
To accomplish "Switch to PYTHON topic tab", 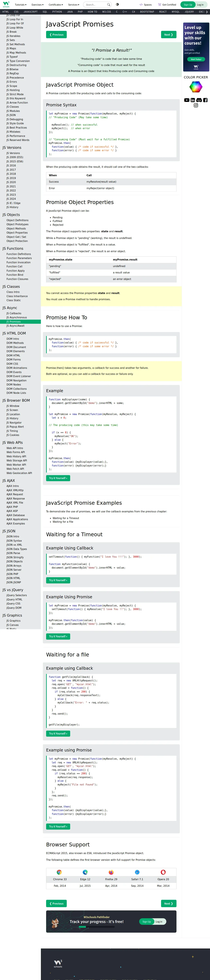I will [57, 12].
